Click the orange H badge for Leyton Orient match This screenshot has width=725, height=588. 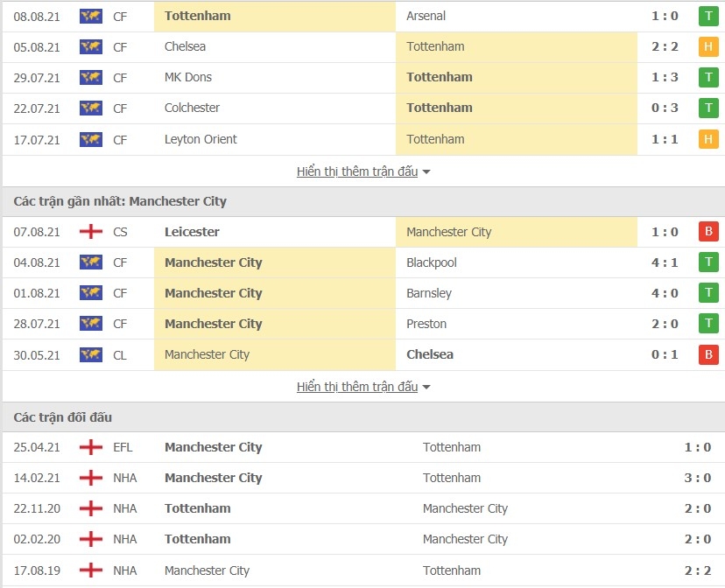click(708, 139)
